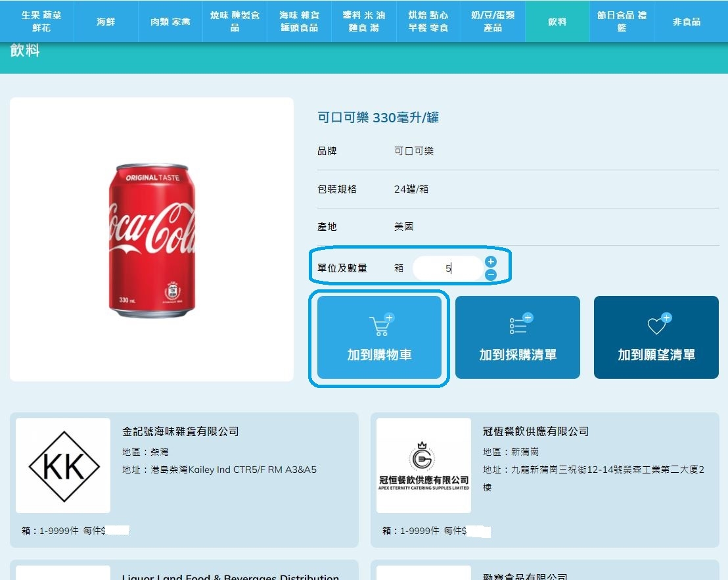Click the 飲料 page heading
Screen dimensions: 728x580
click(25, 50)
